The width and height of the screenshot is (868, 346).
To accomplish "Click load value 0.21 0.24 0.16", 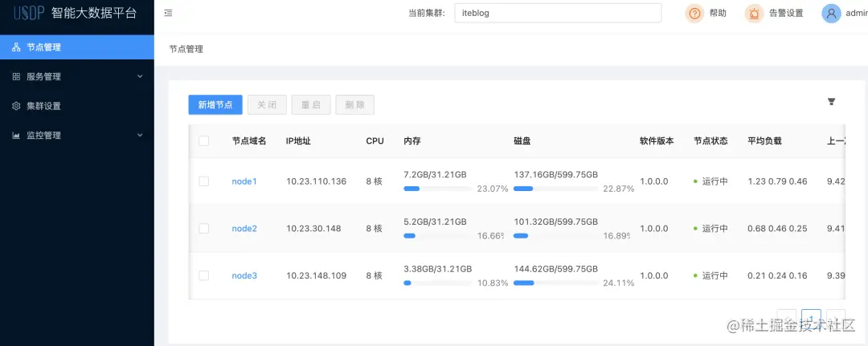I will click(x=777, y=275).
